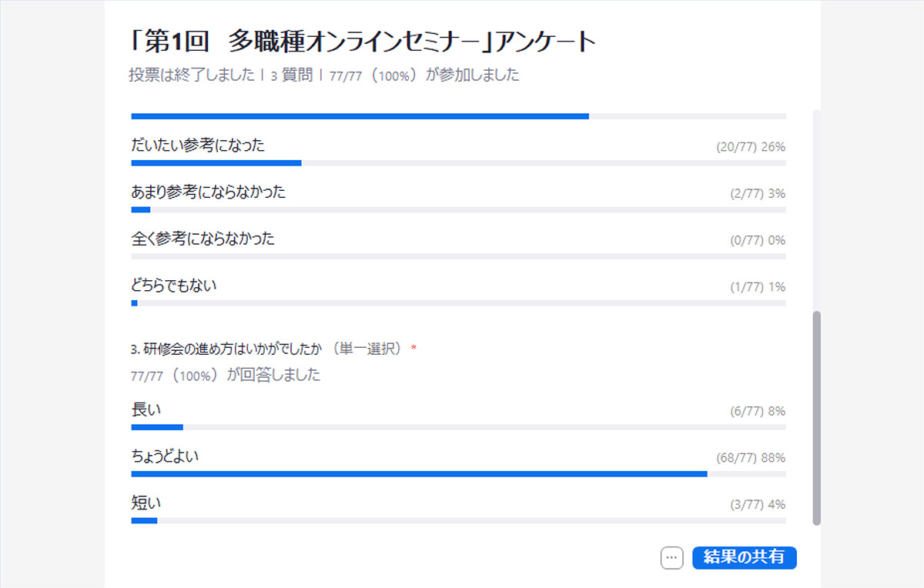Click the 結果の共有 button
Viewport: 924px width, 588px height.
tap(744, 558)
